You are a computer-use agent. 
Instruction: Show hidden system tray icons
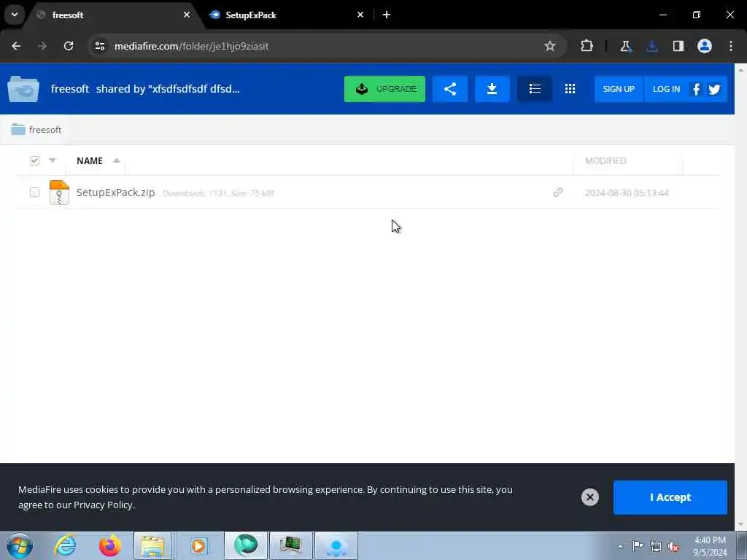(x=620, y=546)
